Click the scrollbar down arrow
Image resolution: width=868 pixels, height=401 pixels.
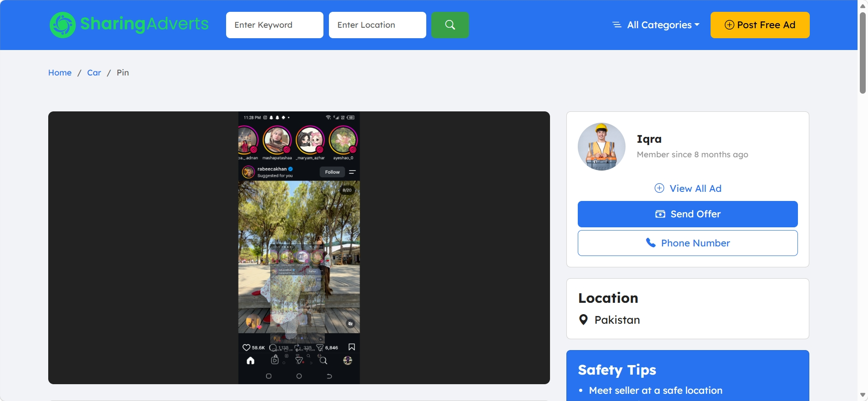[x=863, y=395]
